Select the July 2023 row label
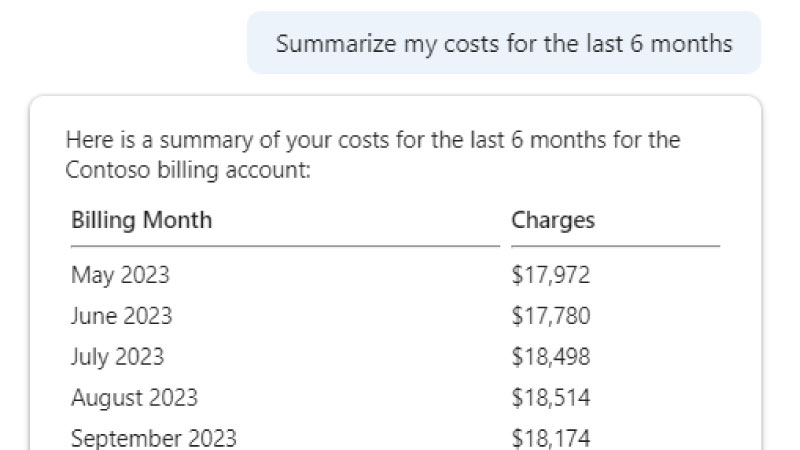The width and height of the screenshot is (800, 450). (x=117, y=357)
